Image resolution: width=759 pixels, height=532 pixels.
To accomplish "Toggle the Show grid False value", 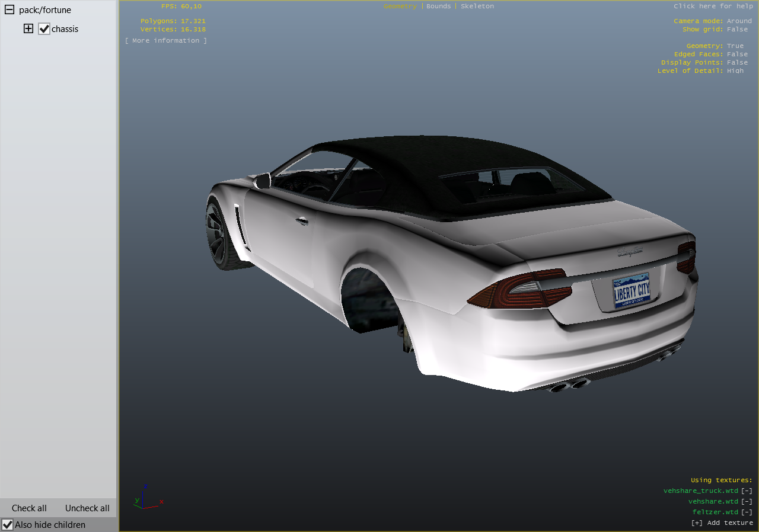I will click(x=738, y=29).
